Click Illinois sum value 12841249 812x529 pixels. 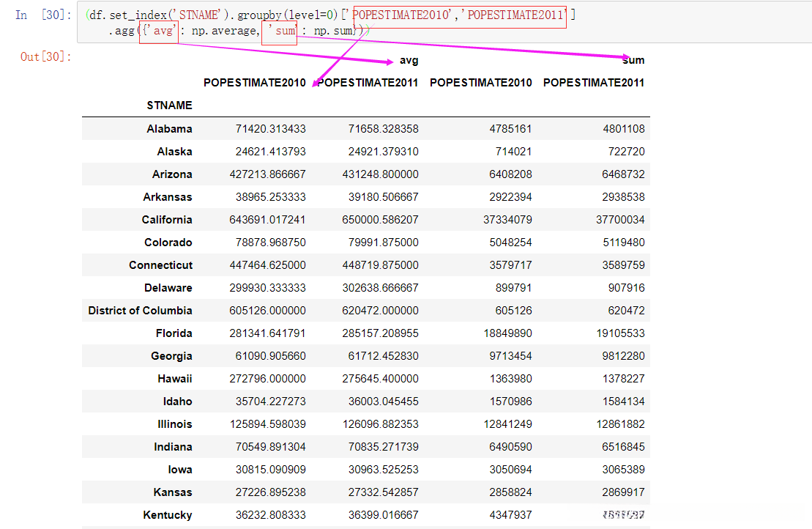point(507,424)
